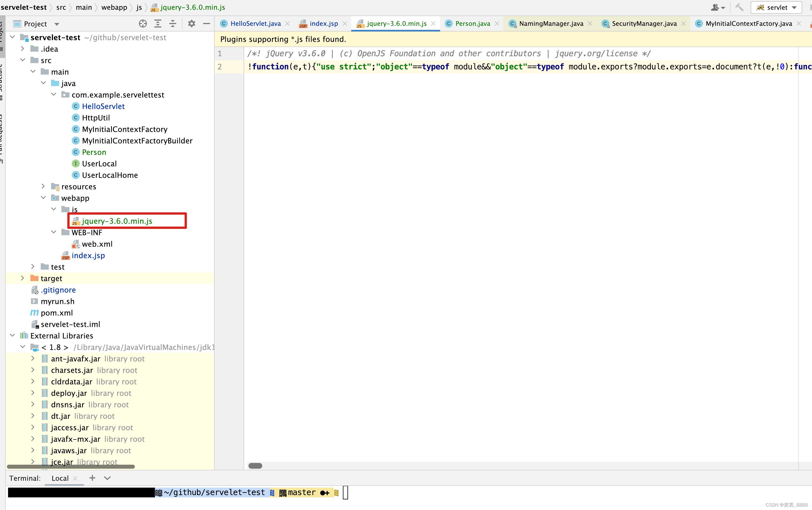This screenshot has width=812, height=510.
Task: Expand the resources folder
Action: pos(44,186)
